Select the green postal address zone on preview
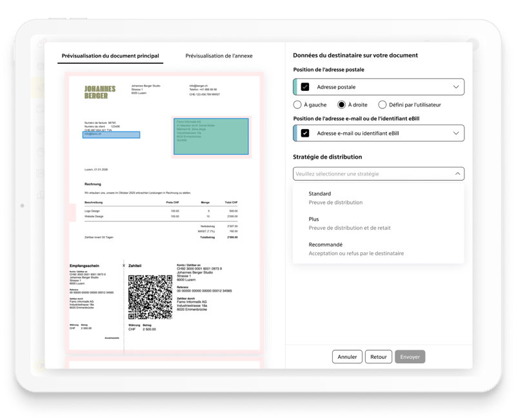This screenshot has width=516, height=420. coord(211,137)
